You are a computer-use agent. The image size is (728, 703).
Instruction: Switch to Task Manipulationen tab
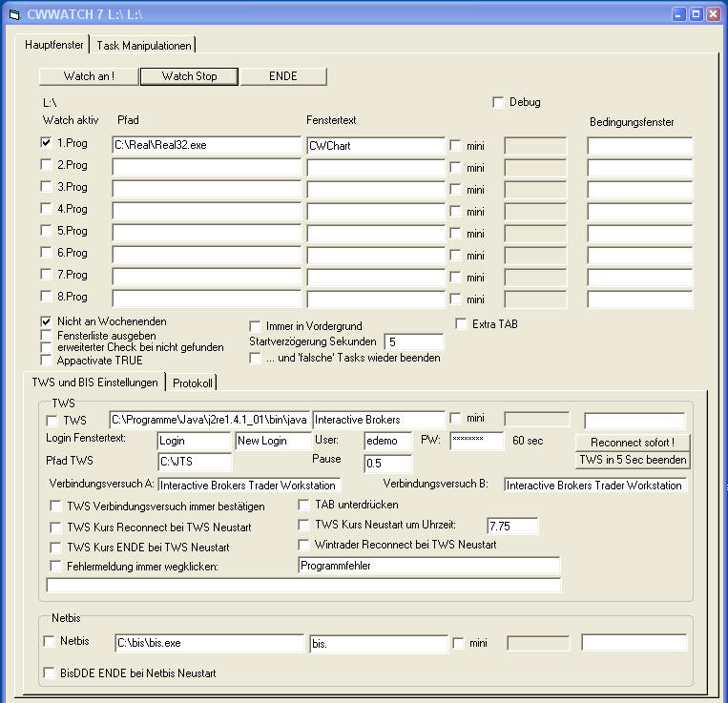(x=144, y=45)
